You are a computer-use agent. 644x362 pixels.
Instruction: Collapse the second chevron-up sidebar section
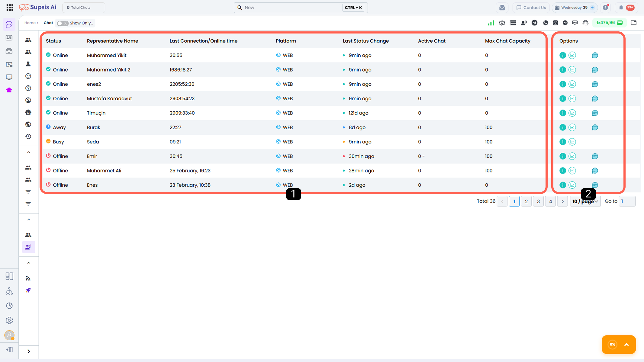pyautogui.click(x=29, y=219)
